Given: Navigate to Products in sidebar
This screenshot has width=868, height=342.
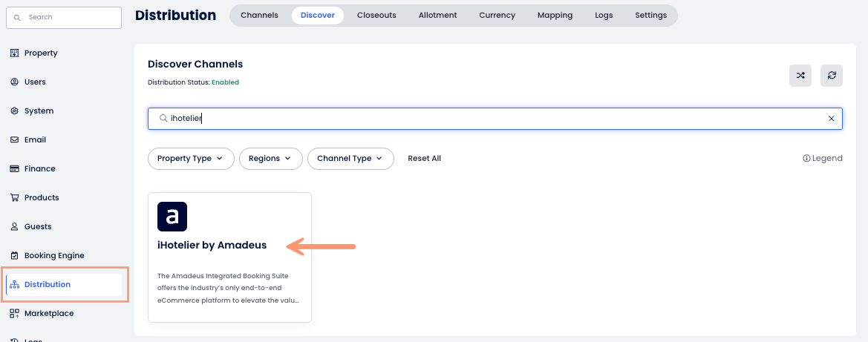Looking at the screenshot, I should click(41, 198).
